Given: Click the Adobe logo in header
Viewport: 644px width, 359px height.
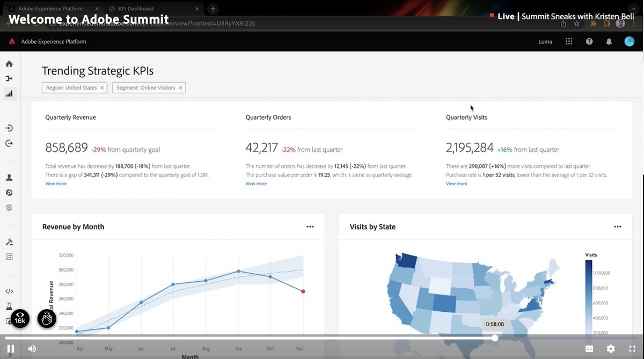Looking at the screenshot, I should pyautogui.click(x=12, y=41).
